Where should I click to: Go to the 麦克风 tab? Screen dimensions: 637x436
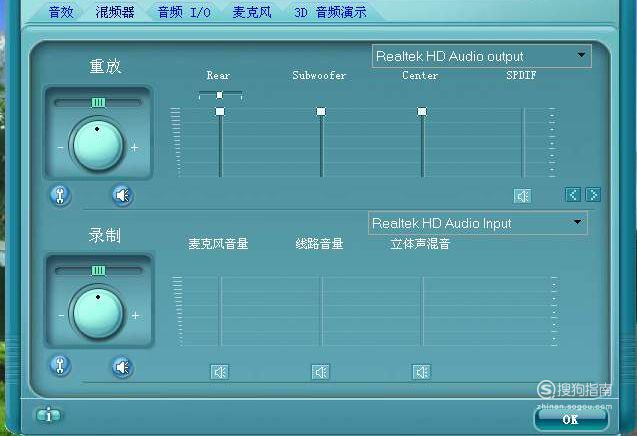[x=252, y=12]
